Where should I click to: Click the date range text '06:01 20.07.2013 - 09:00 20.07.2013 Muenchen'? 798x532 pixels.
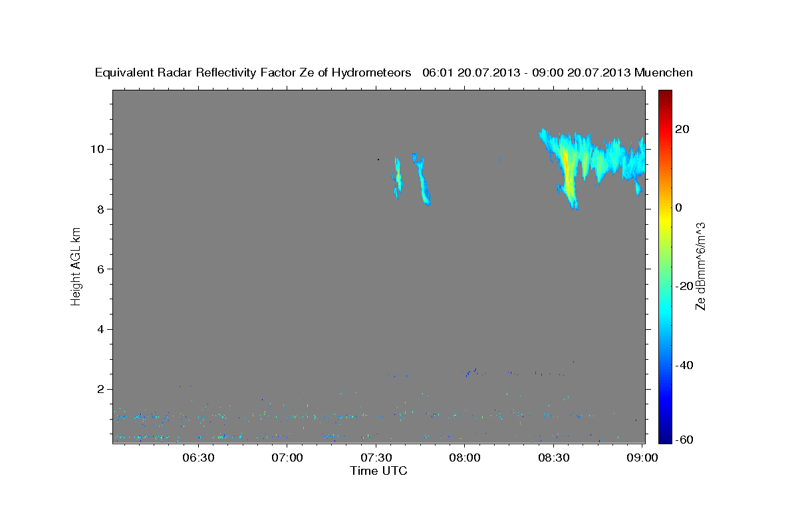click(x=558, y=72)
